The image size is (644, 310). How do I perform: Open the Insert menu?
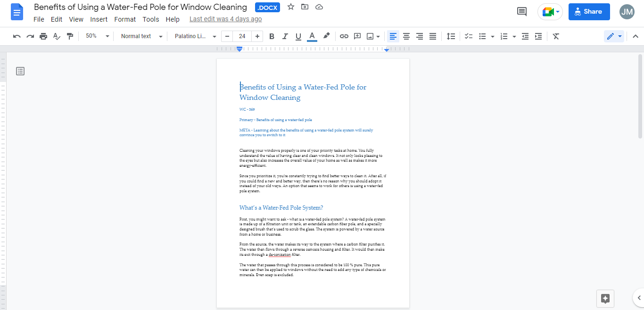(99, 19)
